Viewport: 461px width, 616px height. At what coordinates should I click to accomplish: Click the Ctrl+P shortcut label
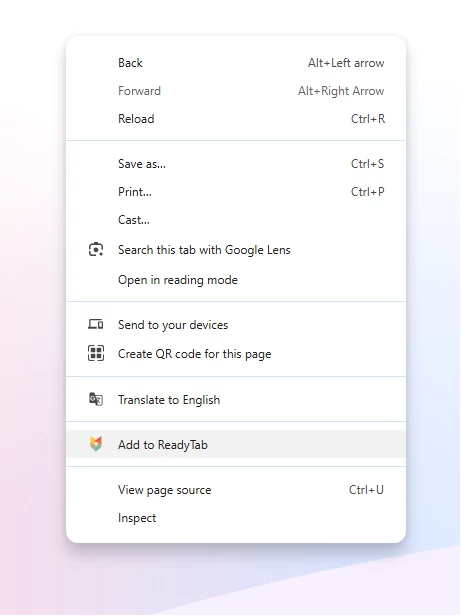pyautogui.click(x=367, y=192)
